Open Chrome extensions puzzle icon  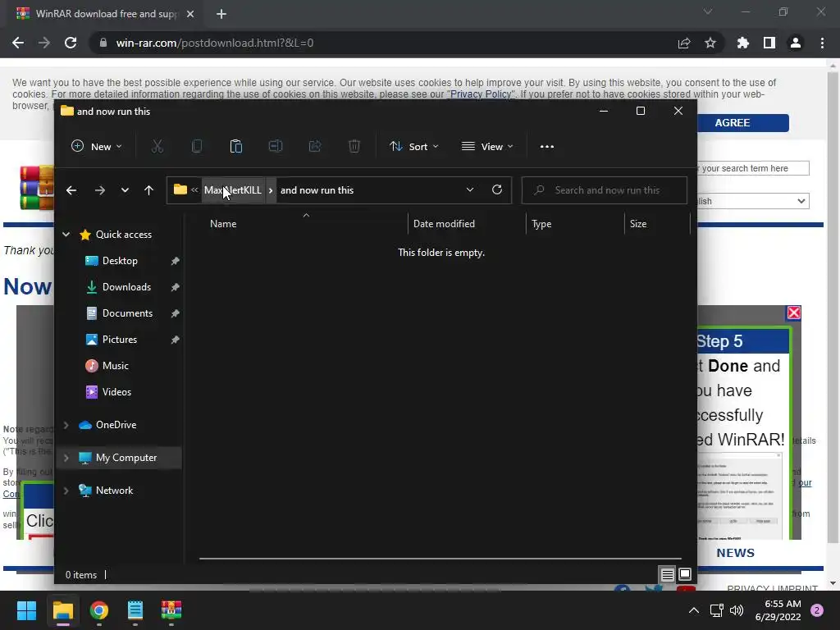point(743,43)
